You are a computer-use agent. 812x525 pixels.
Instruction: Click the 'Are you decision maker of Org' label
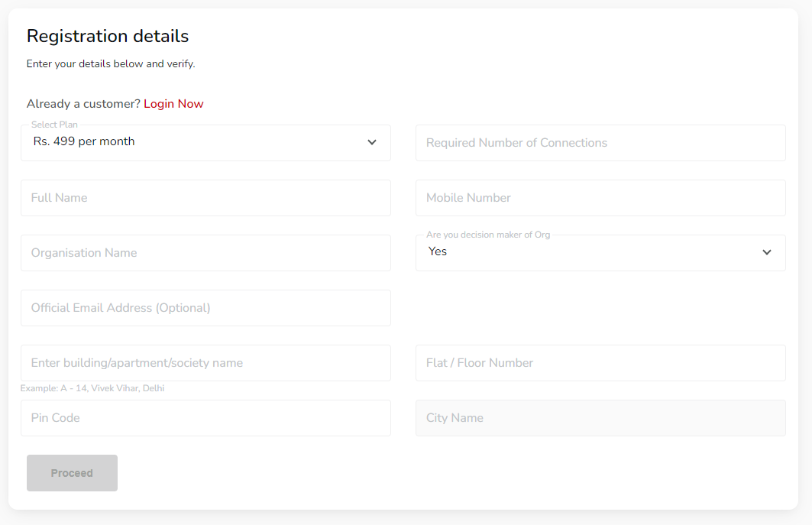point(488,235)
